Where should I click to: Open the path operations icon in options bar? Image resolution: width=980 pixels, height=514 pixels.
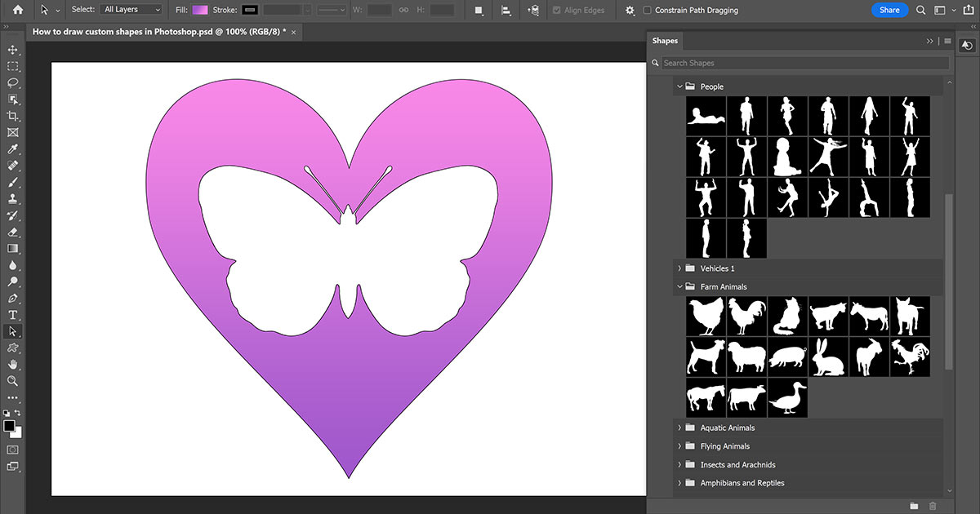tap(478, 10)
